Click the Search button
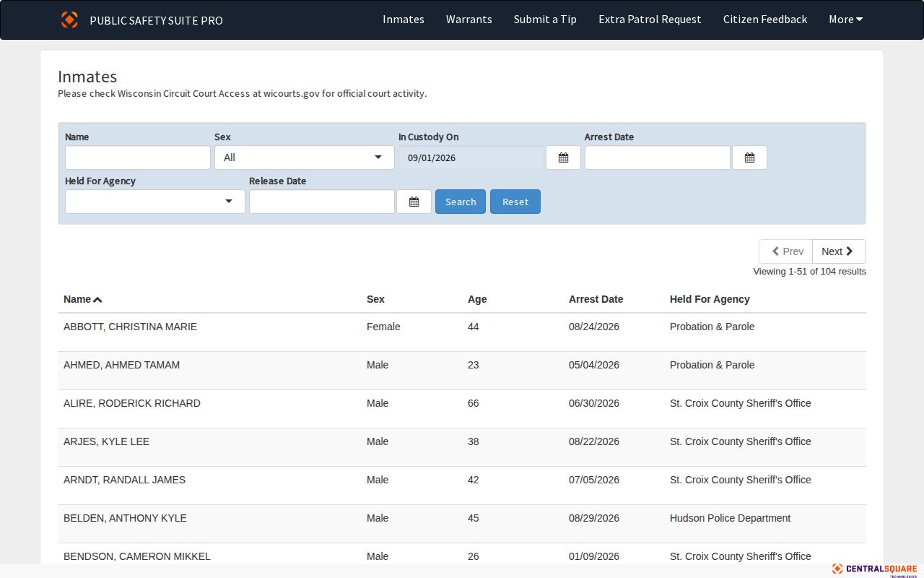The height and width of the screenshot is (578, 924). 461,202
